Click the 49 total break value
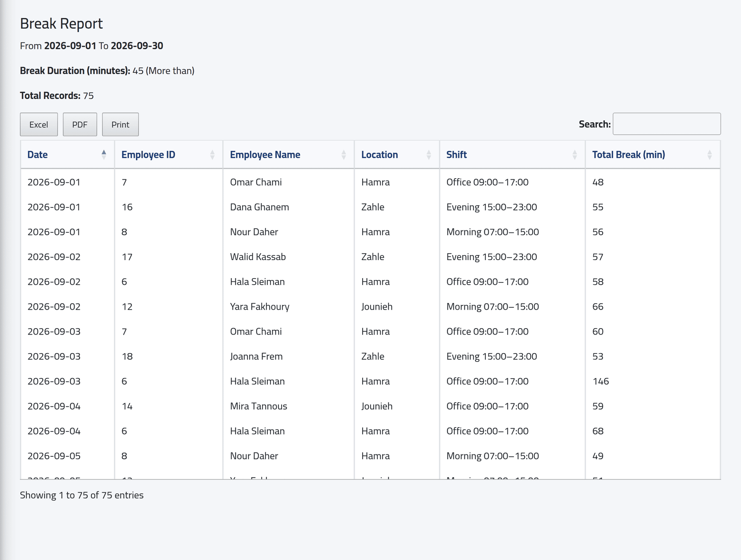Viewport: 741px width, 560px height. 598,456
